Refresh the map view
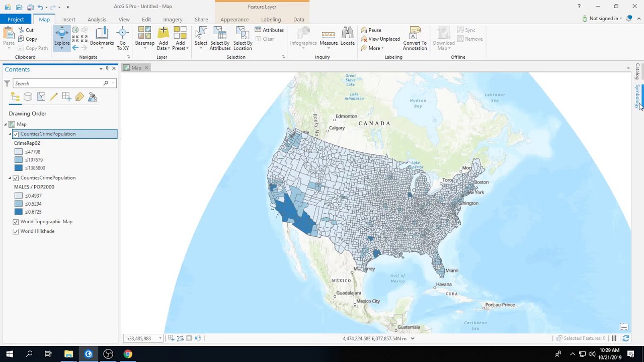644x362 pixels. (626, 338)
